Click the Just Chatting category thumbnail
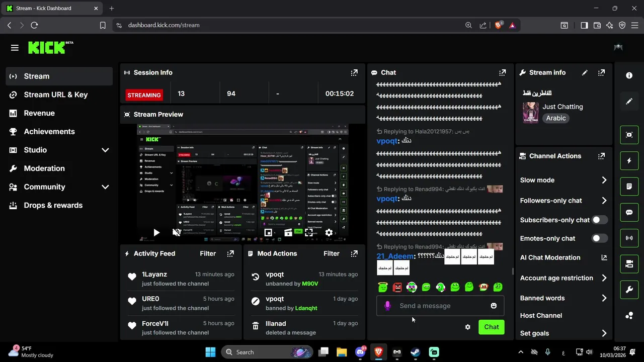 point(531,113)
